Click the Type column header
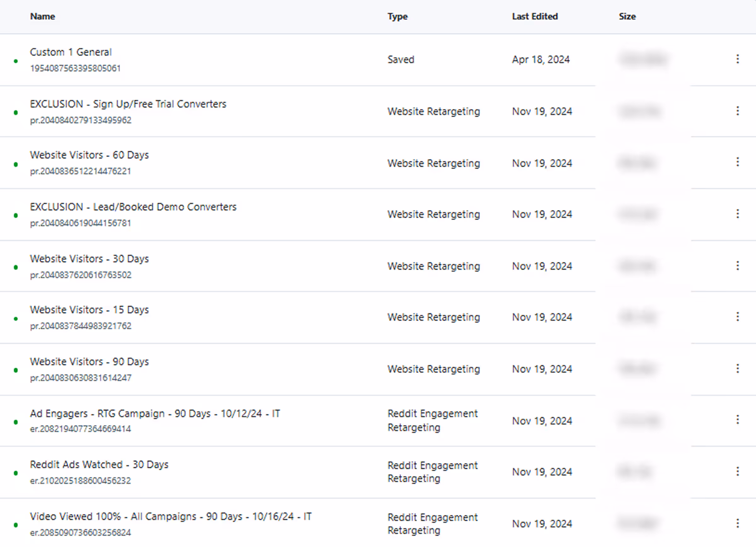 [x=397, y=16]
